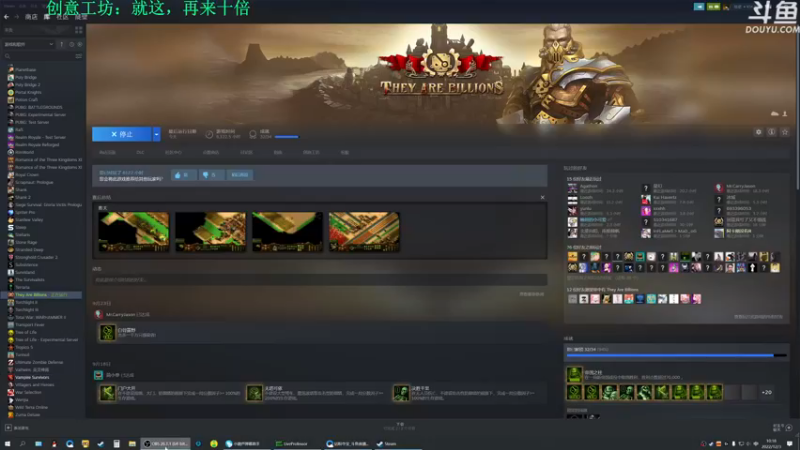Click the forward arrow in Steam navigation
Screen dimensions: 800x450
16,17
